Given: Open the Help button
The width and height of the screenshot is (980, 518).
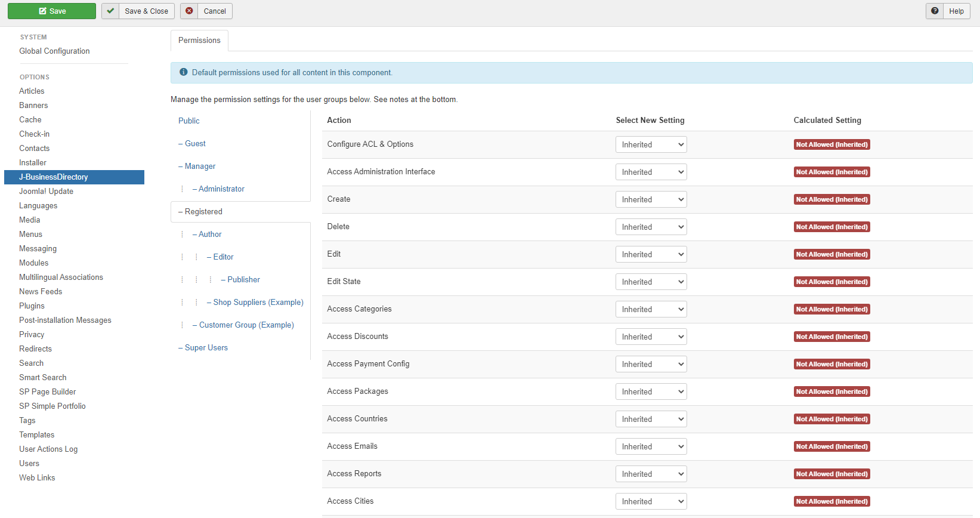Looking at the screenshot, I should coord(948,11).
